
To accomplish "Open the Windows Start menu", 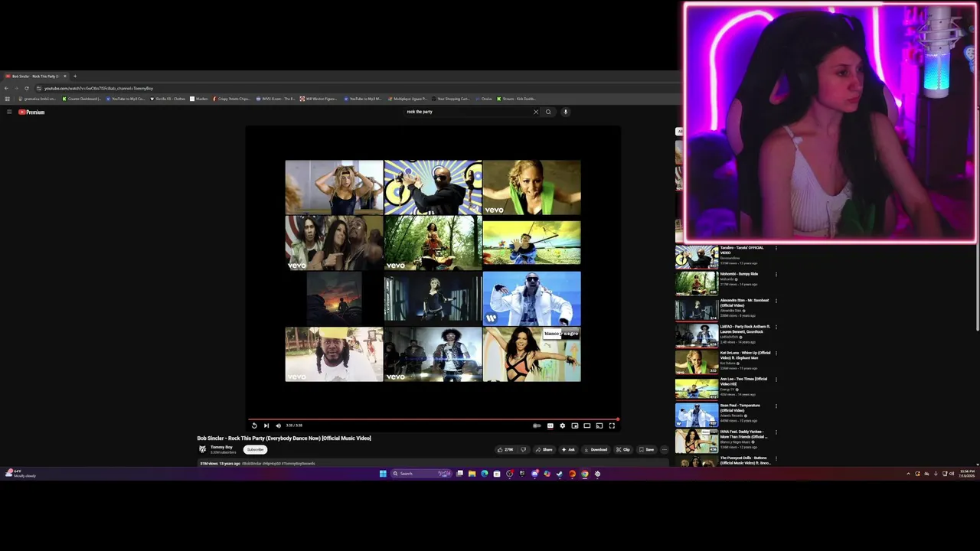I will tap(383, 474).
